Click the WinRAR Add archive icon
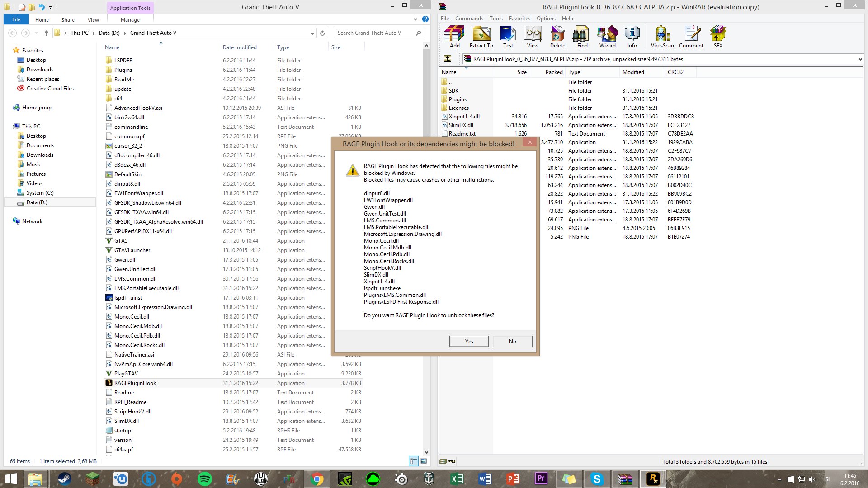This screenshot has width=868, height=488. coord(454,37)
